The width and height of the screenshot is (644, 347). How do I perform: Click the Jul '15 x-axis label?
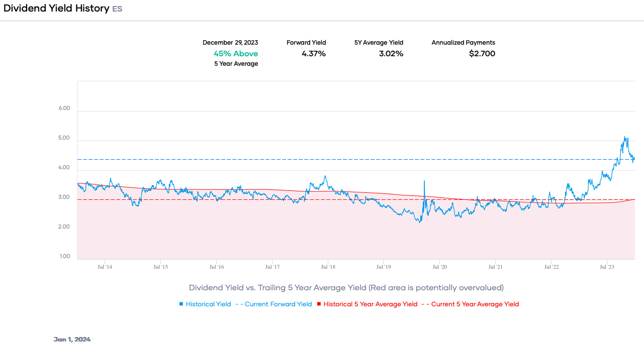pyautogui.click(x=161, y=267)
